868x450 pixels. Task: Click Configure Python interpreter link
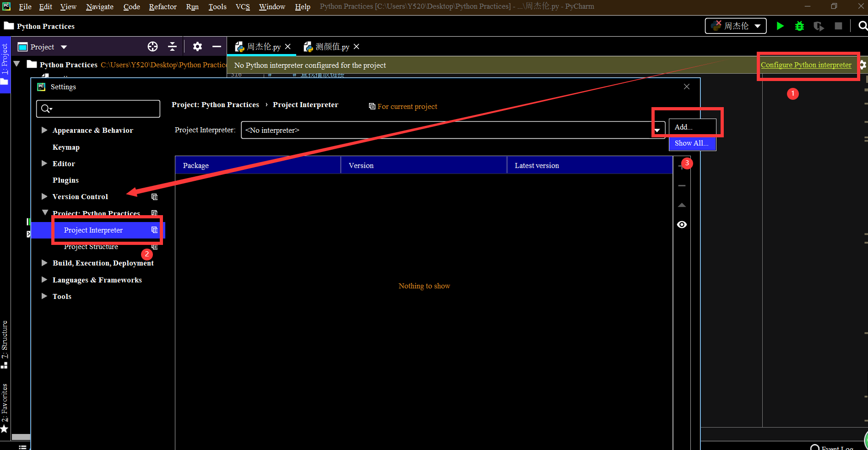point(806,65)
